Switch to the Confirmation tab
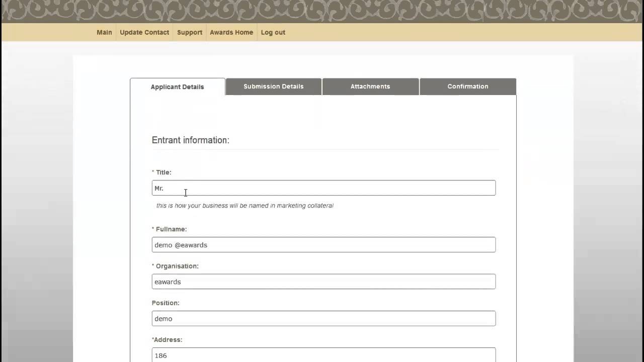The height and width of the screenshot is (362, 644). [468, 86]
